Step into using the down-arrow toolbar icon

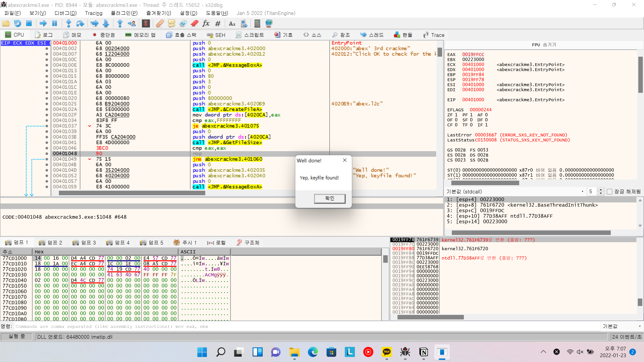[69, 23]
